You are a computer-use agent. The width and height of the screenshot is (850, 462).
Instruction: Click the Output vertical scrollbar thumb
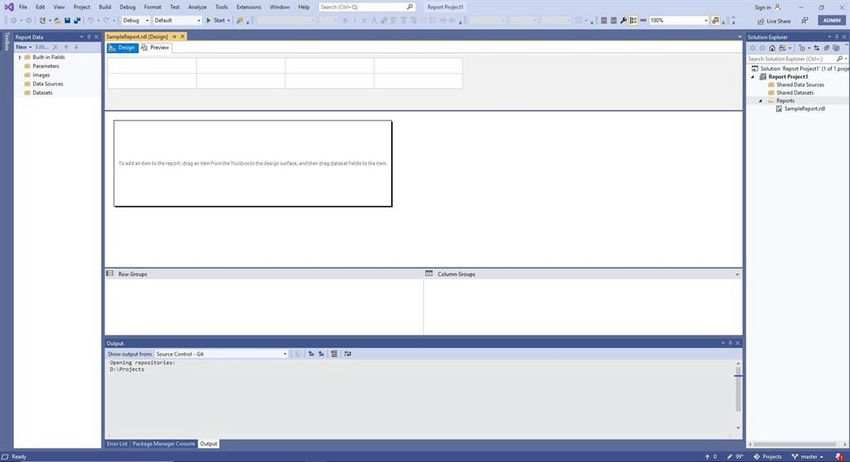tap(738, 389)
